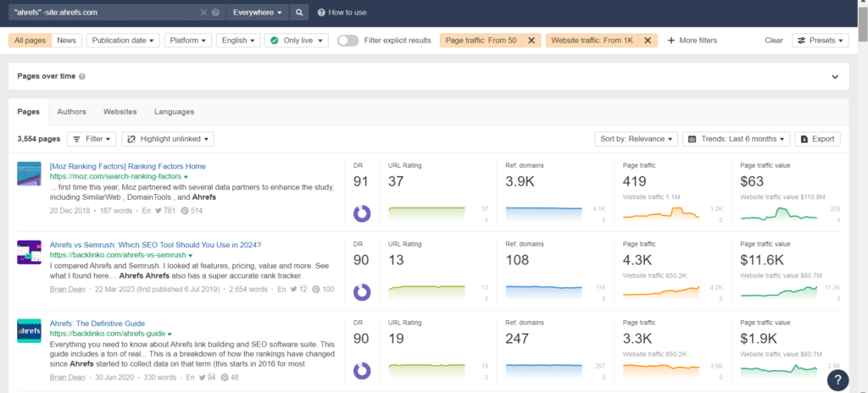The width and height of the screenshot is (868, 393).
Task: Click Pinterest count 48 on Definitive Guide
Action: click(x=230, y=378)
